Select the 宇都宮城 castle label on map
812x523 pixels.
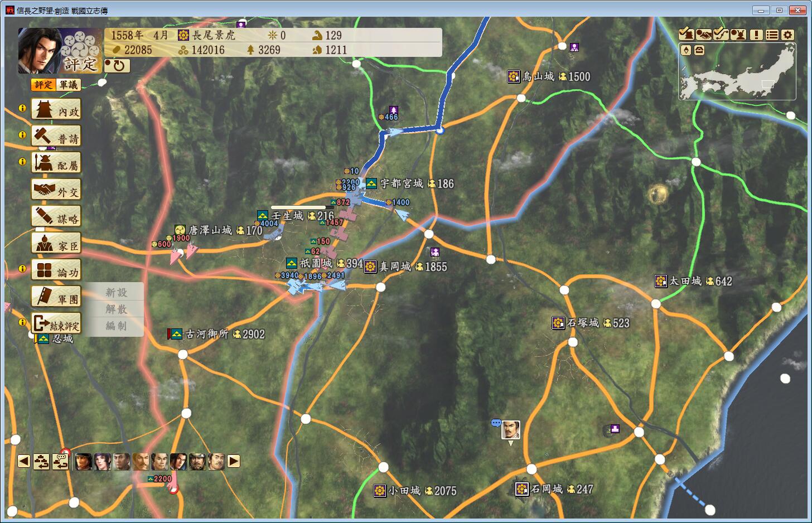click(402, 183)
